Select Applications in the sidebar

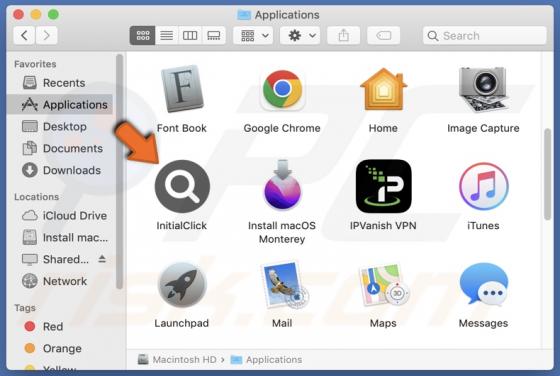click(x=60, y=105)
